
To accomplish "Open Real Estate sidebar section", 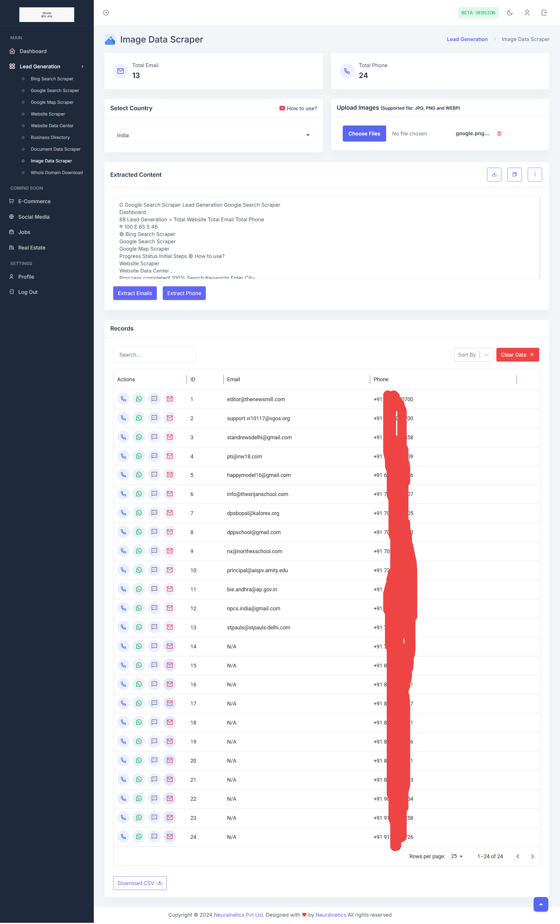I will (x=31, y=247).
